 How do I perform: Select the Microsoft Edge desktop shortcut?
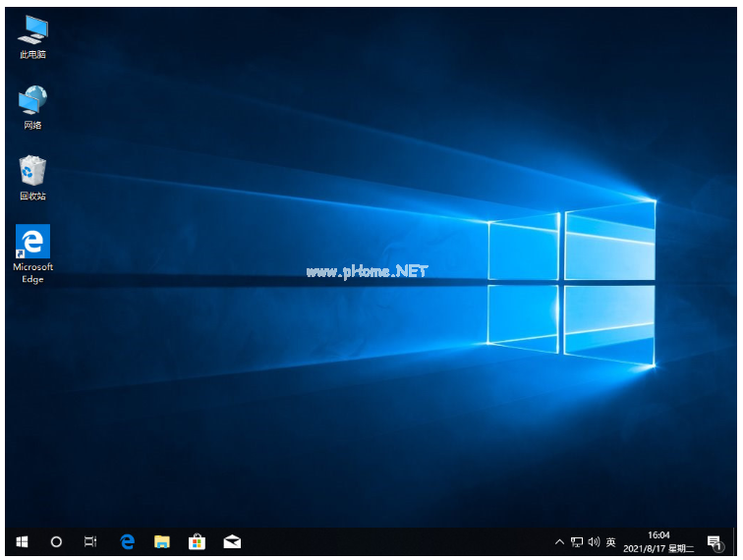point(32,243)
